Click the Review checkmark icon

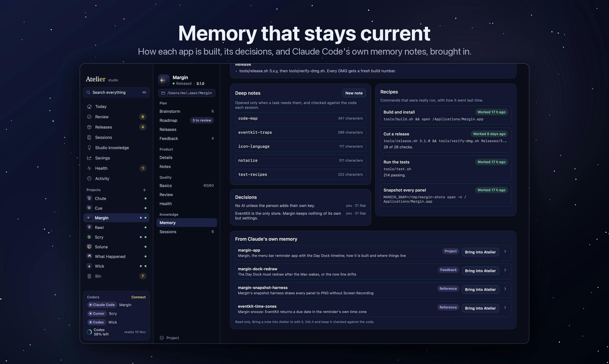point(89,117)
